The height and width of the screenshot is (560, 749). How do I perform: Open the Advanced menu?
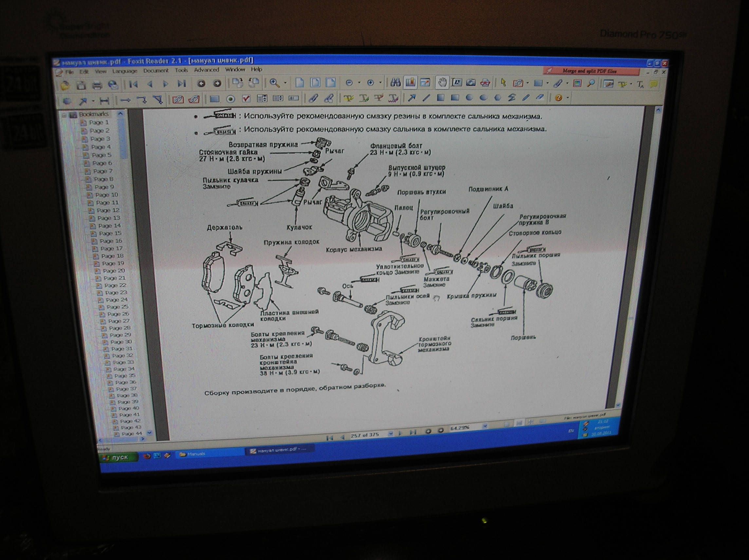coord(206,70)
